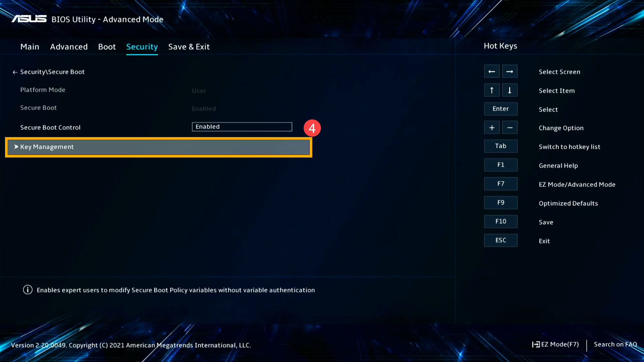Toggle Secure Boot Control to Disabled
The image size is (644, 362).
click(241, 127)
